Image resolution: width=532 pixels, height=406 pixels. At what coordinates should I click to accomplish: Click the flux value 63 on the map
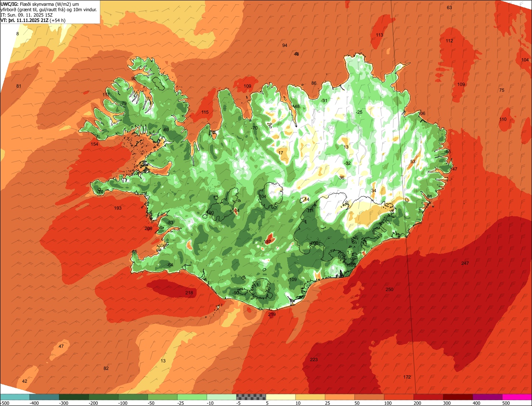coord(449,7)
